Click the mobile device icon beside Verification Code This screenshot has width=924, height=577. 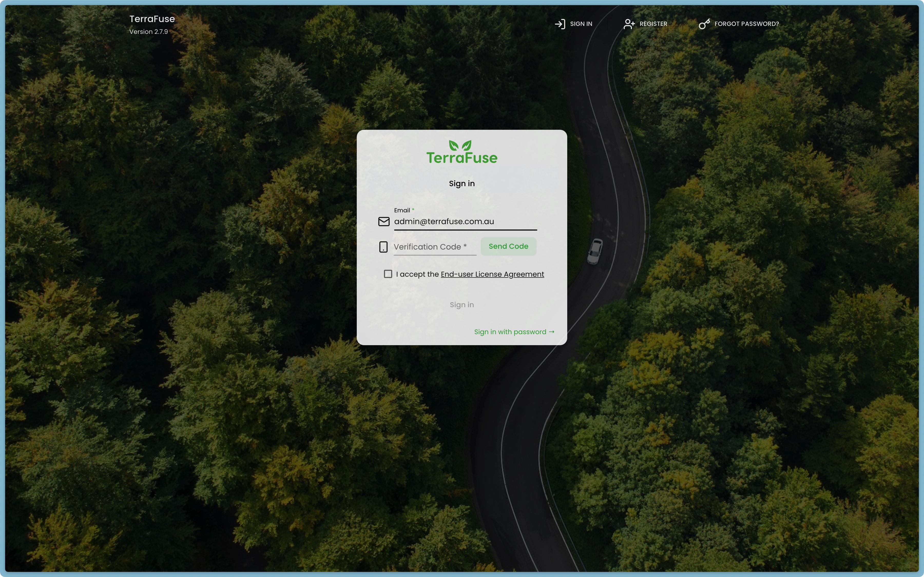point(383,247)
